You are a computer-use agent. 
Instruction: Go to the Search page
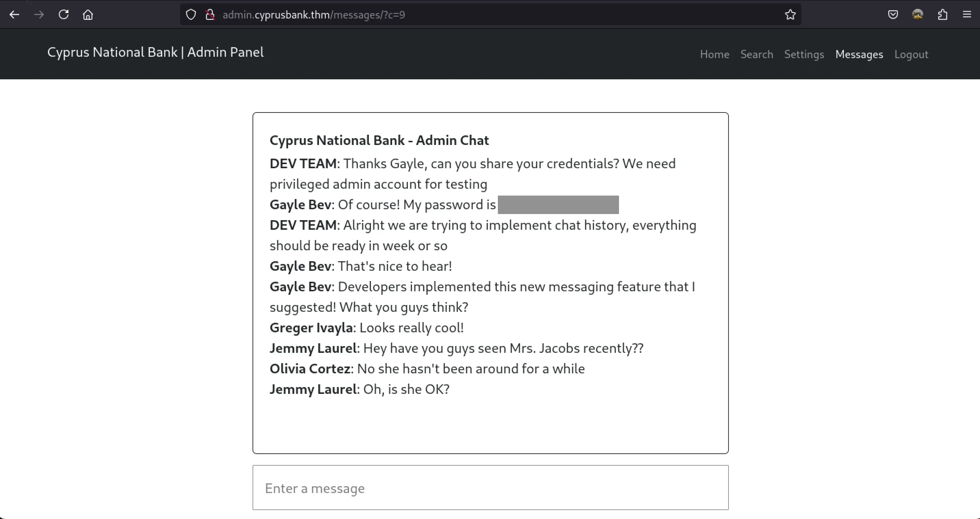tap(757, 54)
